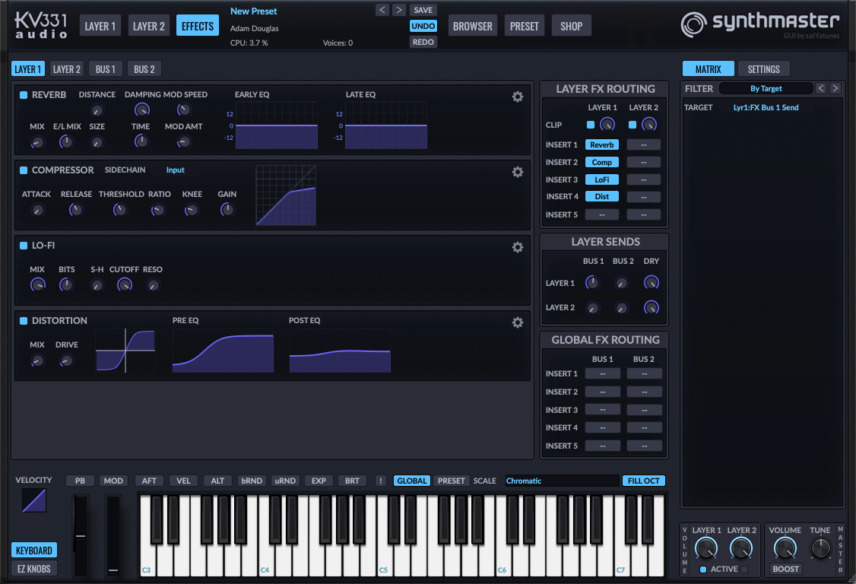Viewport: 856px width, 584px height.
Task: Open the Filter By Target dropdown
Action: pos(766,88)
